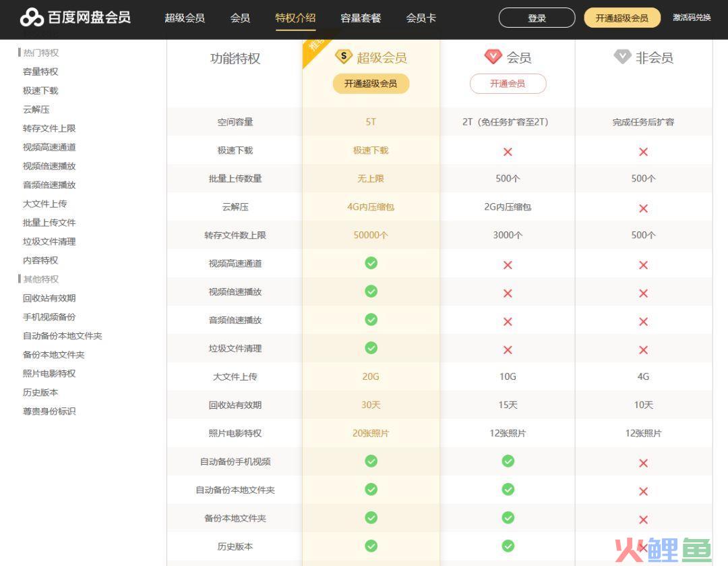
Task: Click the 50000个 transfer limit value
Action: point(371,235)
